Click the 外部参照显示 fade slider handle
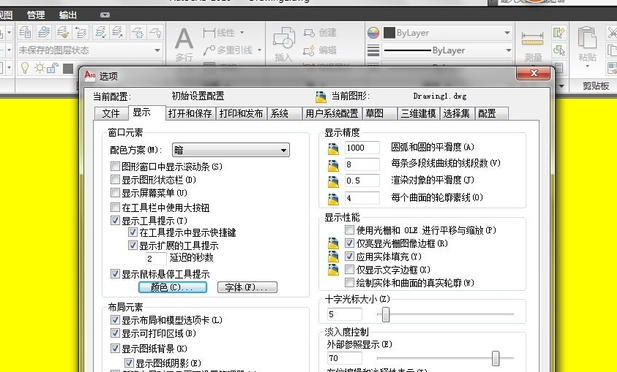617x372 pixels. pyautogui.click(x=496, y=358)
